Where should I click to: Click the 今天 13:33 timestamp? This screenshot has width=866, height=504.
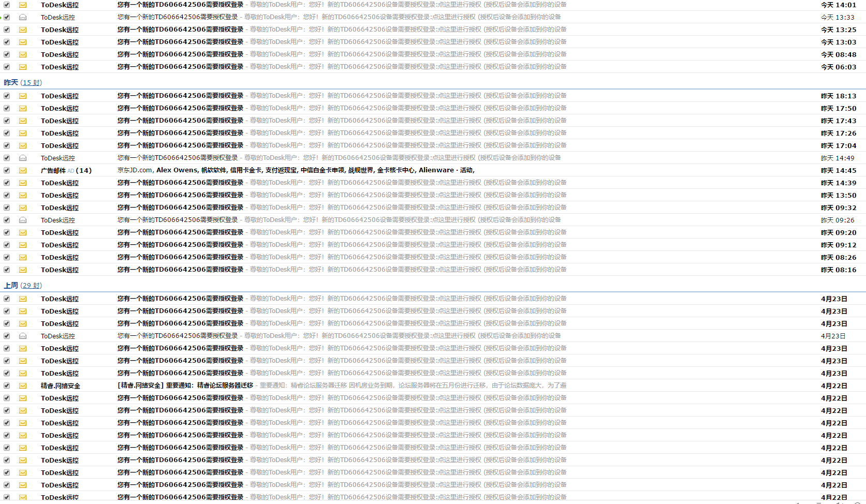coord(838,17)
